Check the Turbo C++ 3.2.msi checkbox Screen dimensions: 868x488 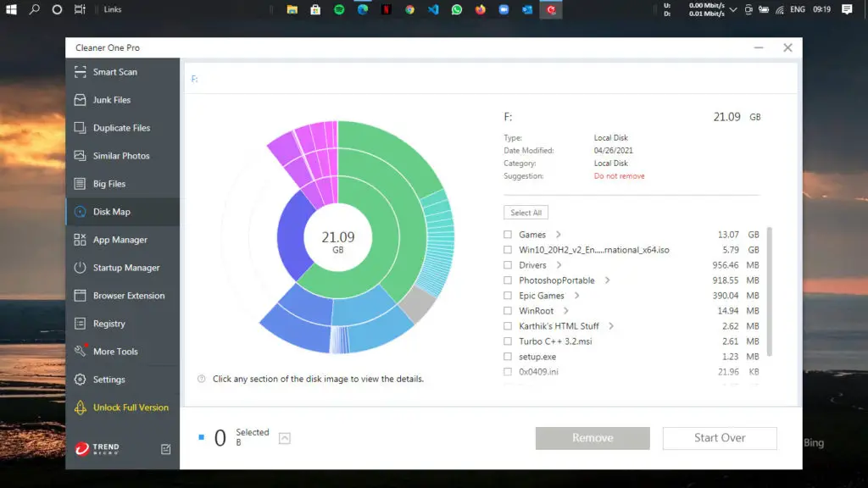pyautogui.click(x=508, y=341)
